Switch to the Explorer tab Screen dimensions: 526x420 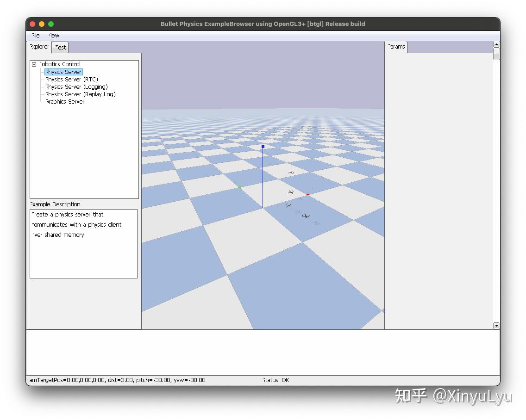click(39, 47)
